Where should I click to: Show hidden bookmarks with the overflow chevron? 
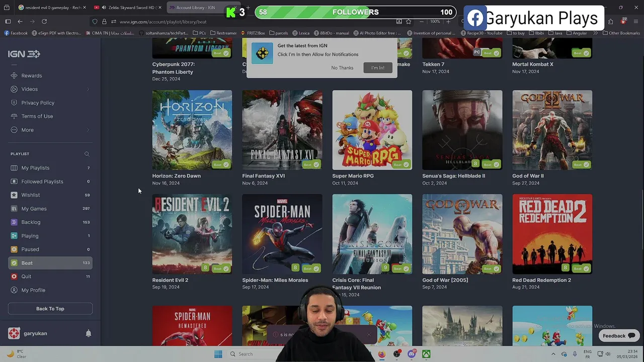pos(596,33)
